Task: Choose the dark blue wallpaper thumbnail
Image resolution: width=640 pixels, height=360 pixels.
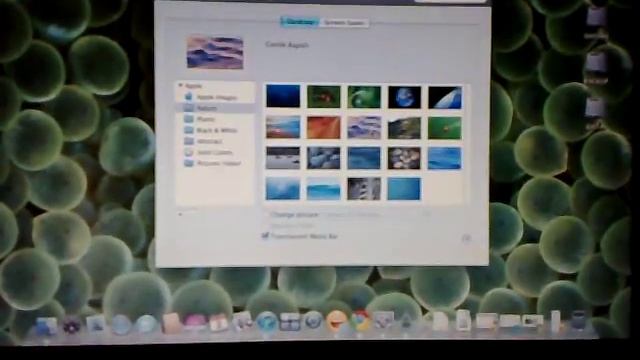Action: 283,96
